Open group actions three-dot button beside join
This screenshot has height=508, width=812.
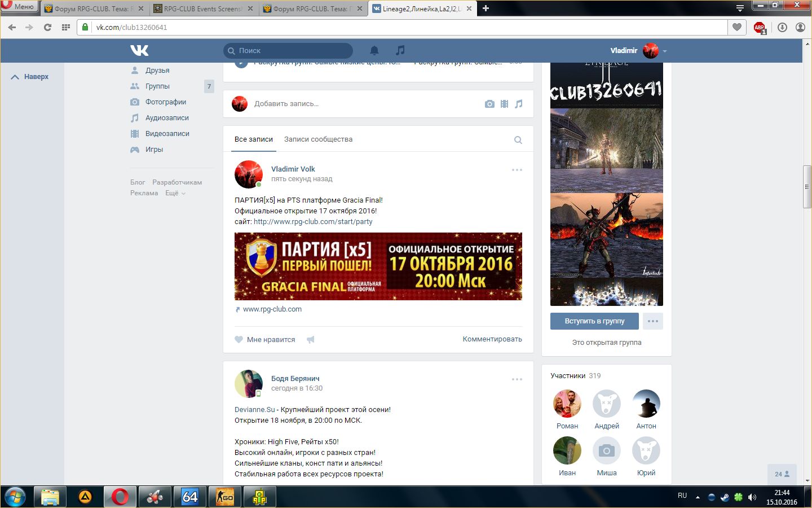click(652, 321)
